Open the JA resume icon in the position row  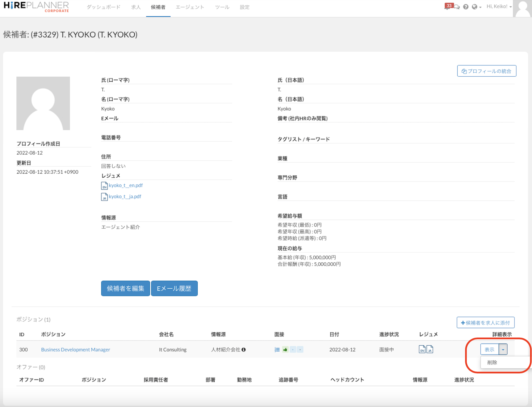tap(430, 349)
